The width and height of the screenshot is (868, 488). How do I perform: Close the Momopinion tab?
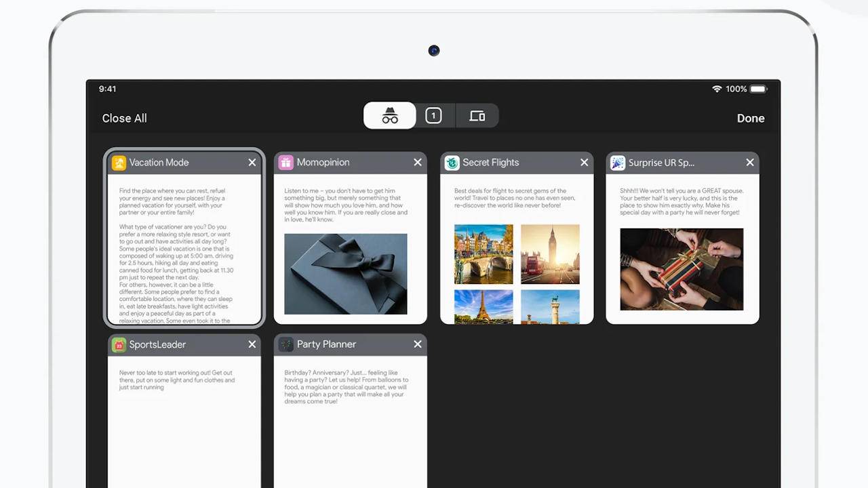[x=418, y=163]
